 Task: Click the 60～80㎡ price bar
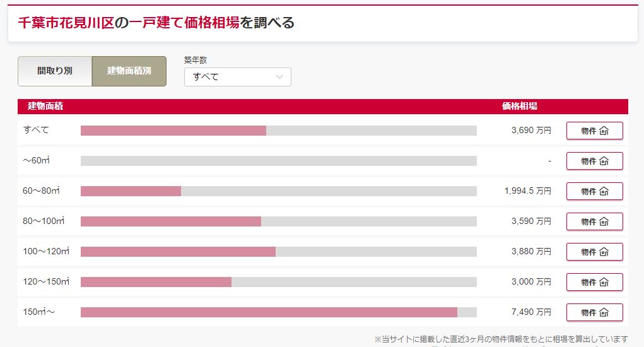(278, 191)
